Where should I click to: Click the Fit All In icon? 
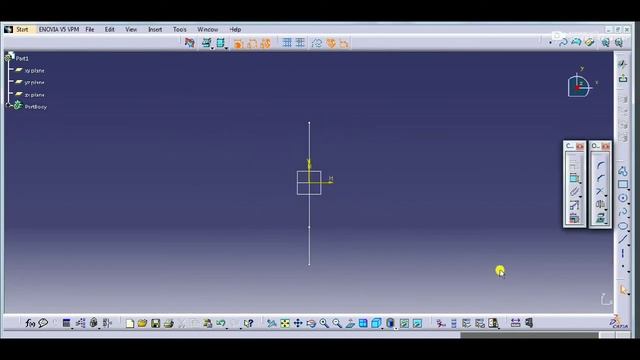tap(285, 323)
